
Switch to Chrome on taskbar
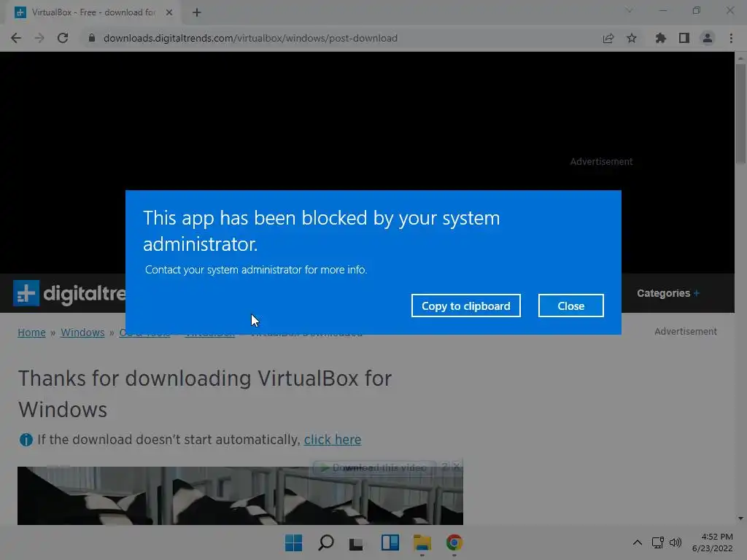pos(454,542)
